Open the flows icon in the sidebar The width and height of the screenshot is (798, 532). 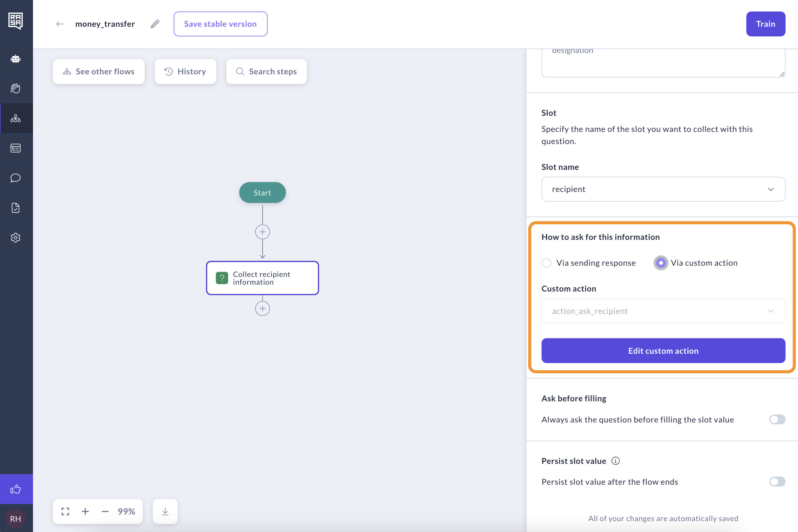pos(16,119)
